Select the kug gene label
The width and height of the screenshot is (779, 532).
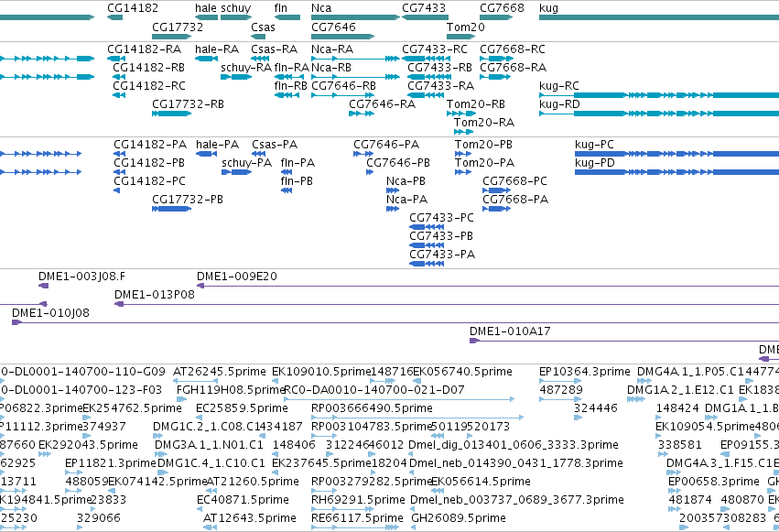[549, 8]
